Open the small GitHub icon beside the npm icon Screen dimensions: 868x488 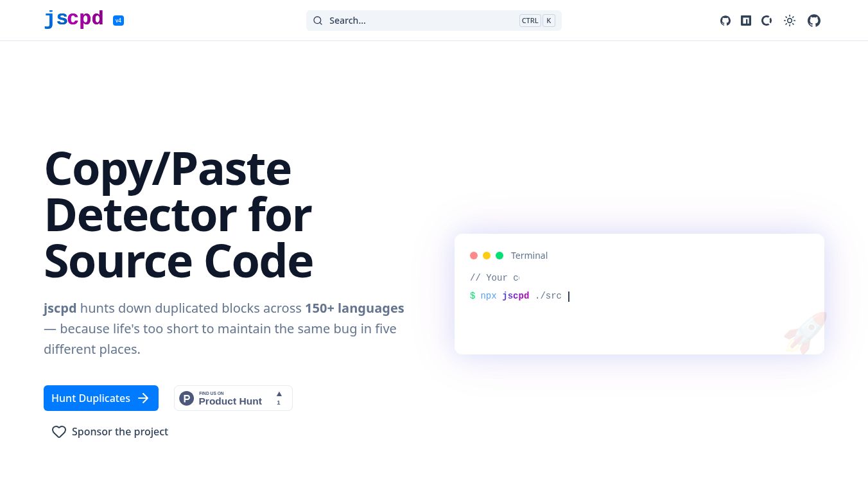(x=725, y=21)
